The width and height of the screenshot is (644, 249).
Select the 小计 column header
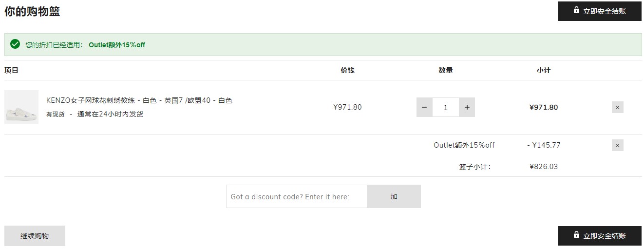[x=544, y=70]
